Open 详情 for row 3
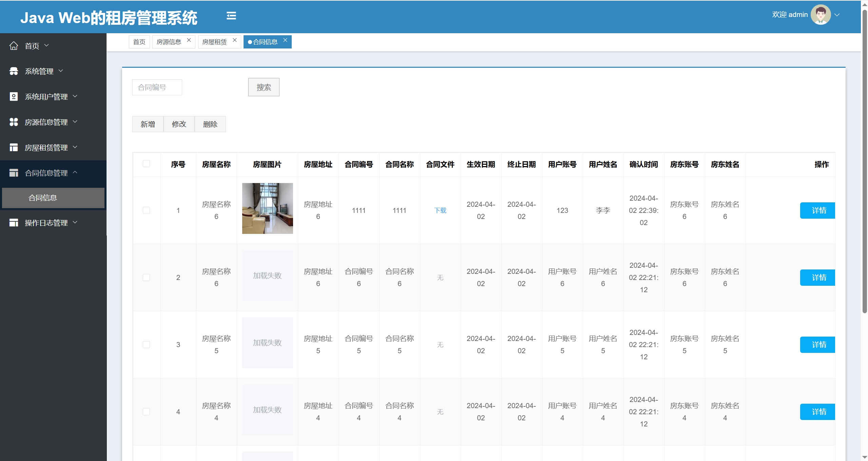This screenshot has height=461, width=868. click(x=817, y=345)
